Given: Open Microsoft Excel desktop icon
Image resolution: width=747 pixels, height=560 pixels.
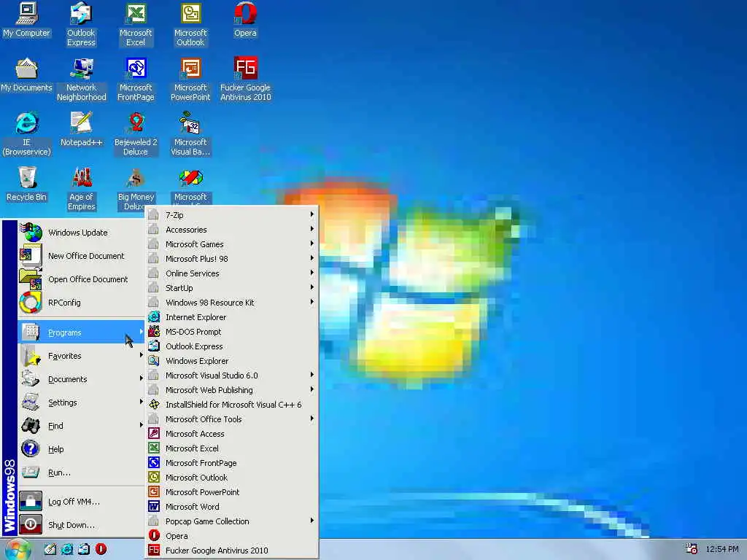Looking at the screenshot, I should point(136,25).
